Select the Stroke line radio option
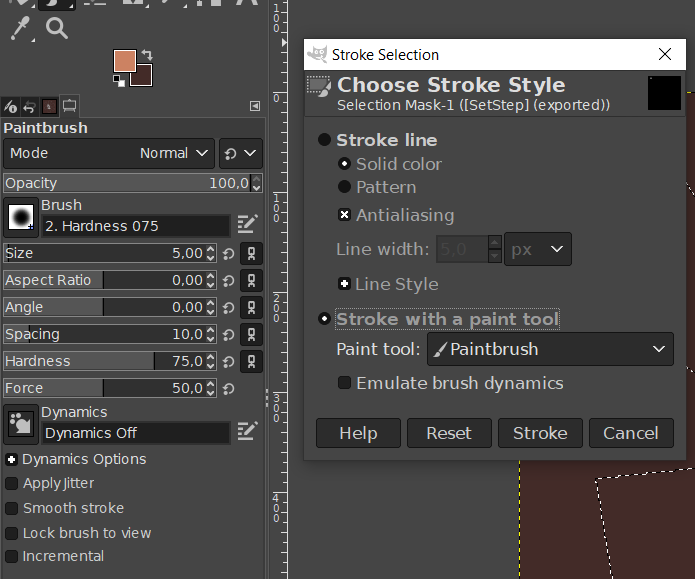 pyautogui.click(x=324, y=140)
